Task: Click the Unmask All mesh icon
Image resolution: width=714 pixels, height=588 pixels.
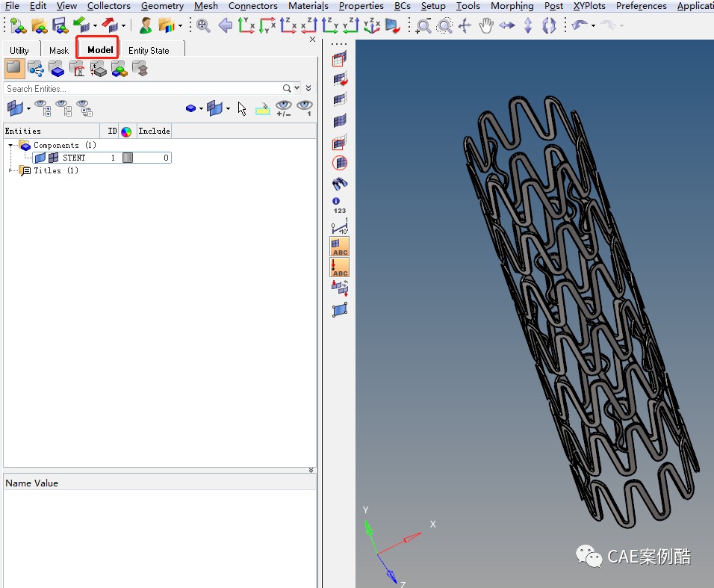Action: (x=340, y=121)
